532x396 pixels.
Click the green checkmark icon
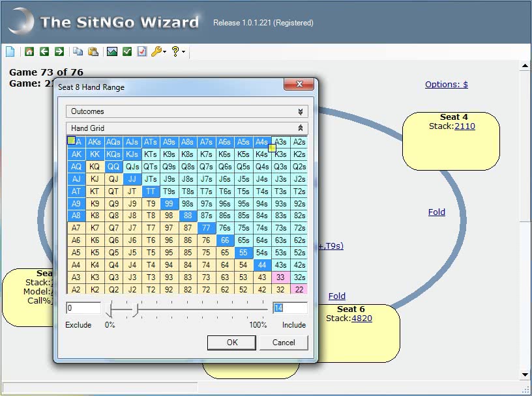point(127,51)
